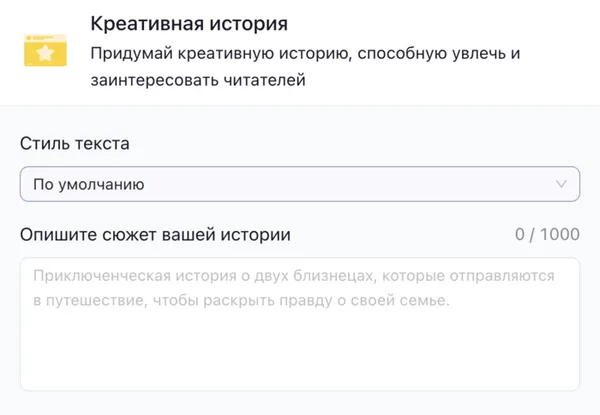Click the chevron arrow in style dropdown
600x415 pixels.
tap(560, 184)
